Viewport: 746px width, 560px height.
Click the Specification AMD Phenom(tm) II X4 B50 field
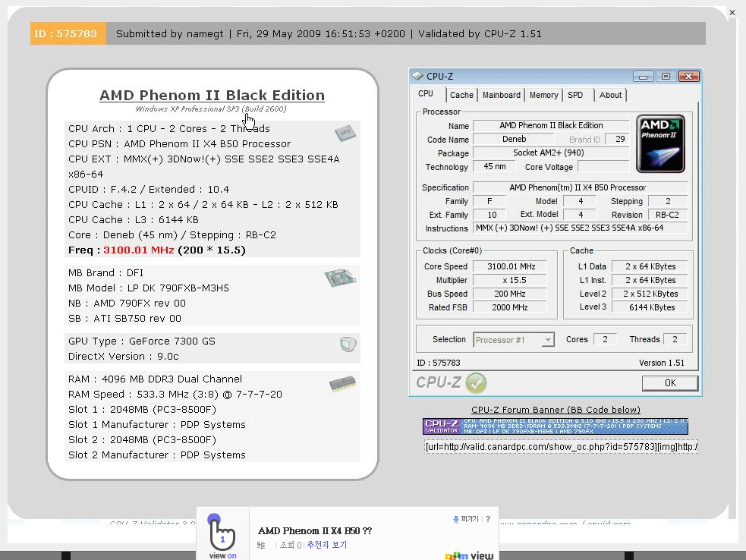point(581,187)
